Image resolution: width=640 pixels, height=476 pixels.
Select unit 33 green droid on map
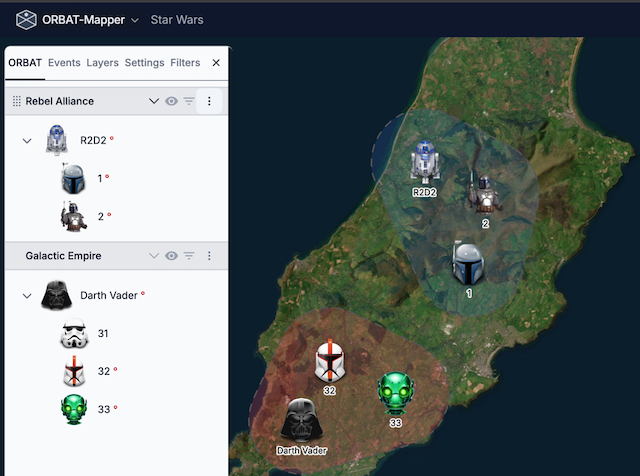click(395, 393)
